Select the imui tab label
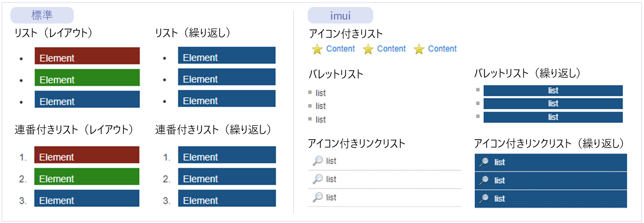Viewport: 644px width, 223px height. 340,16
